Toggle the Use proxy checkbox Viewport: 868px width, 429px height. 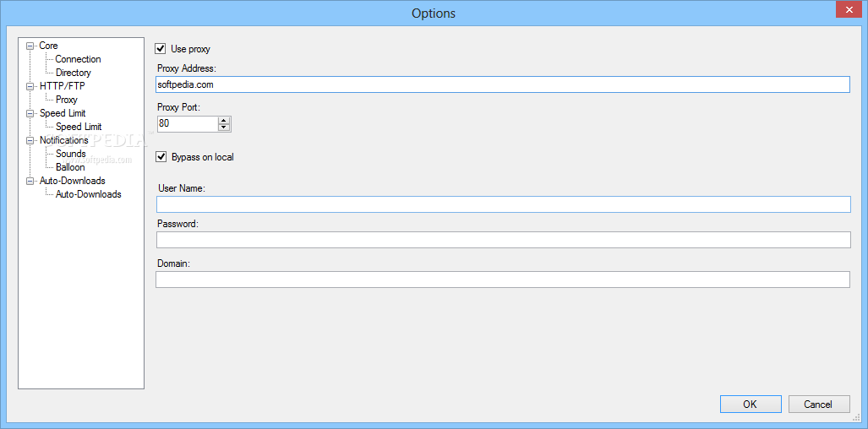(161, 50)
